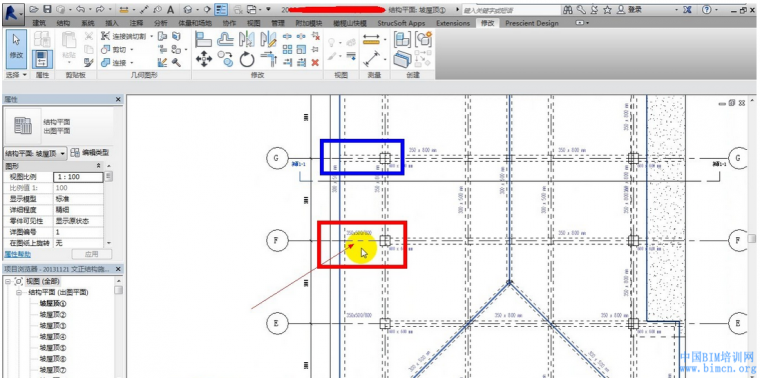
Task: Switch to the StrucSoft Apps ribbon tab
Action: 401,23
